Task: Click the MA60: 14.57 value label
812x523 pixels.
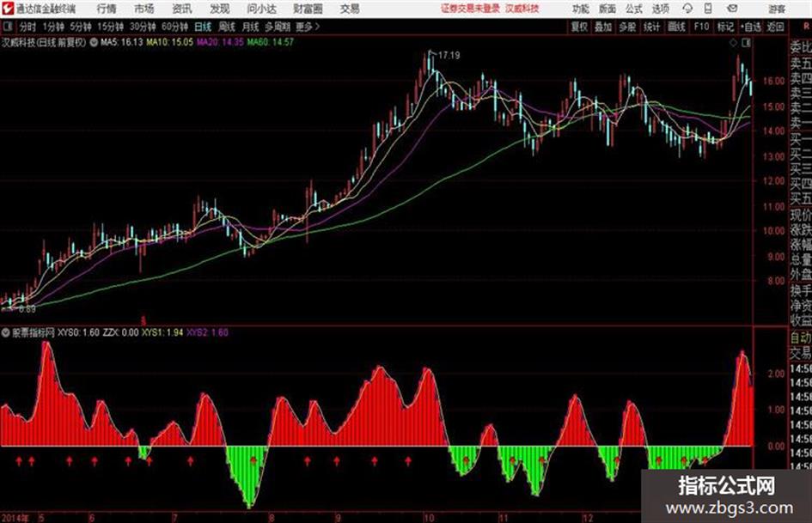Action: point(271,42)
